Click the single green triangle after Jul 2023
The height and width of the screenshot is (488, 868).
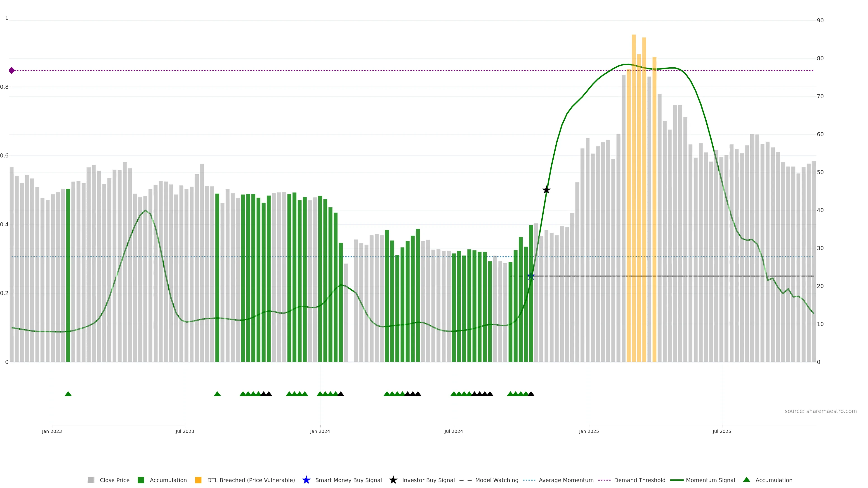(x=217, y=394)
